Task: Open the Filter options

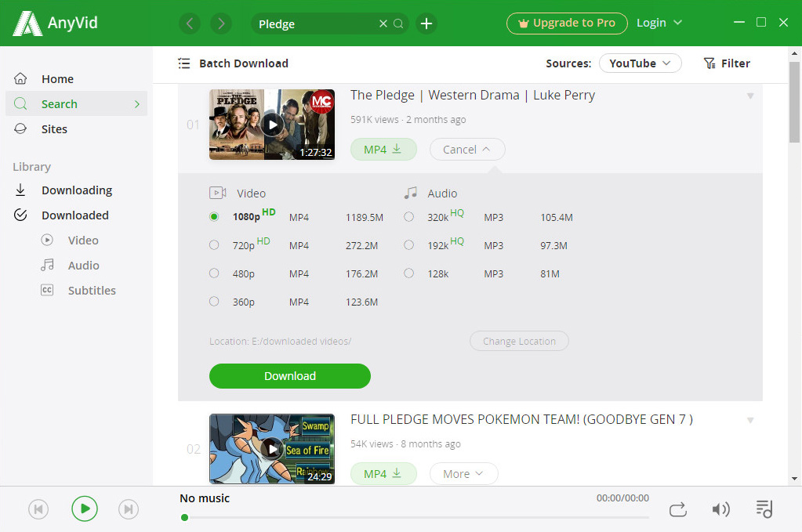Action: point(727,63)
